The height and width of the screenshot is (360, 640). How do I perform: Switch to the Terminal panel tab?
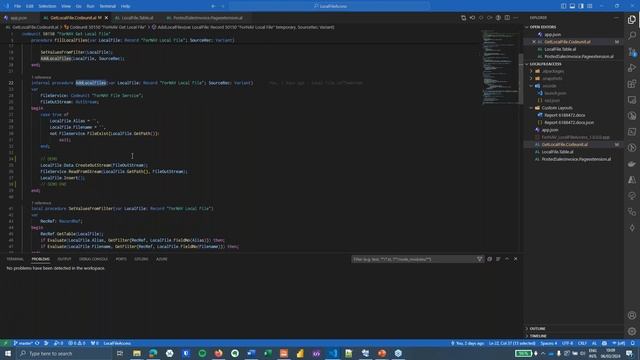(x=15, y=259)
